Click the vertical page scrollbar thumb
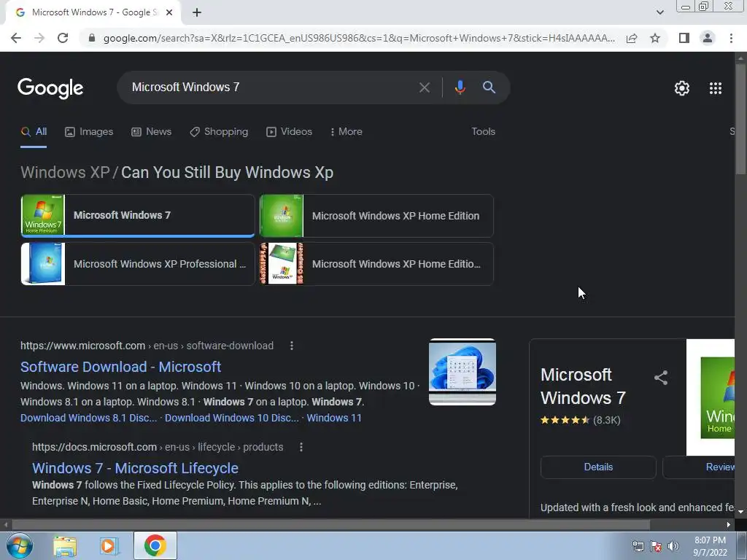The height and width of the screenshot is (560, 747). point(740,119)
